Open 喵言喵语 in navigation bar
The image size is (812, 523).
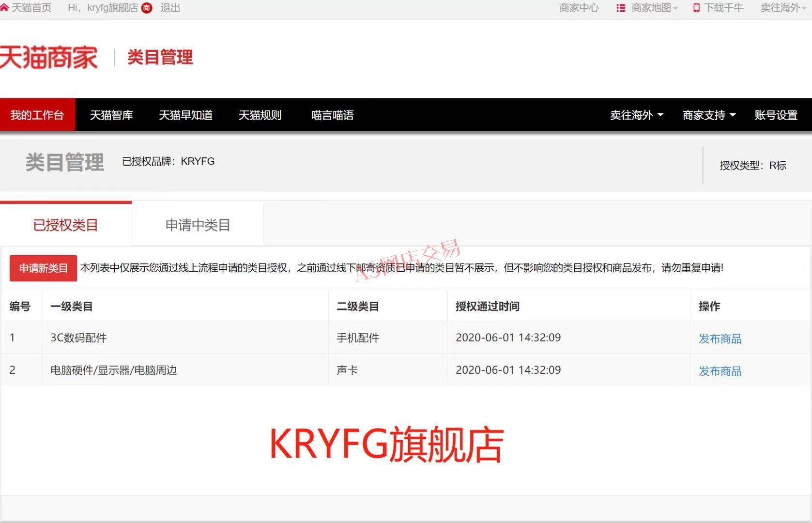pyautogui.click(x=333, y=115)
